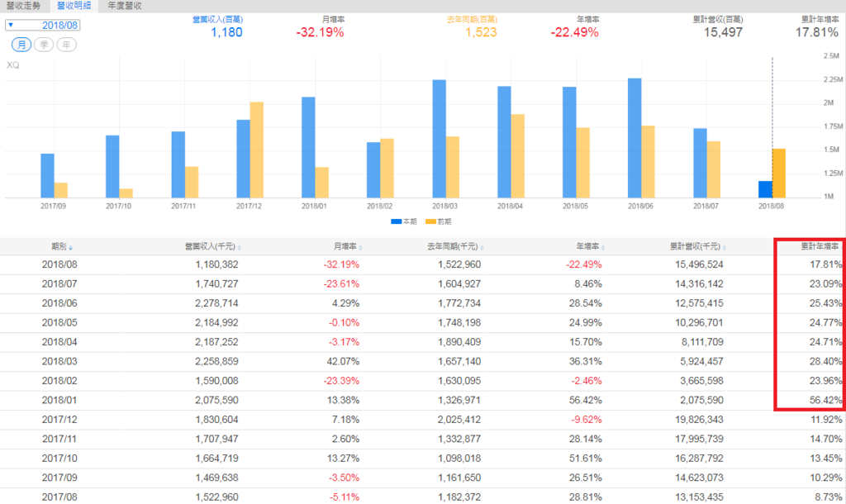Click the 2018/05 row period cell

[x=59, y=323]
